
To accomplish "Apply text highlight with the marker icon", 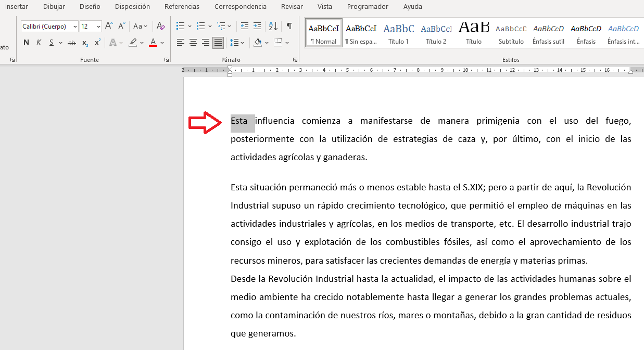I will click(133, 43).
